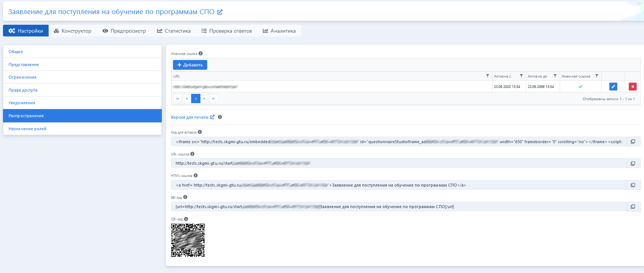Select Права доступа in the settings sidebar
644x273 pixels.
pos(23,90)
